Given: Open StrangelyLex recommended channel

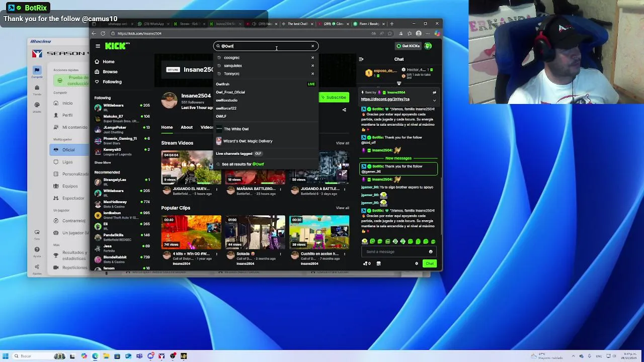Looking at the screenshot, I should [x=122, y=181].
